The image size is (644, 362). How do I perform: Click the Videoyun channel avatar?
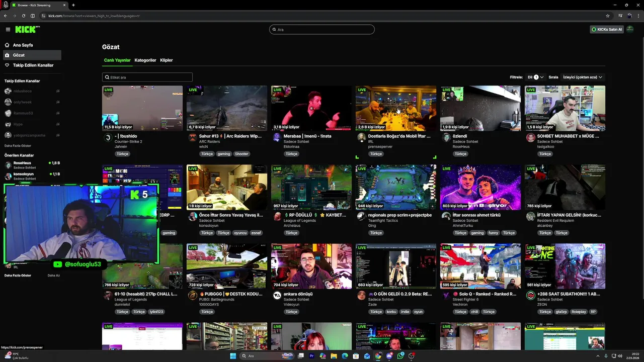click(277, 296)
